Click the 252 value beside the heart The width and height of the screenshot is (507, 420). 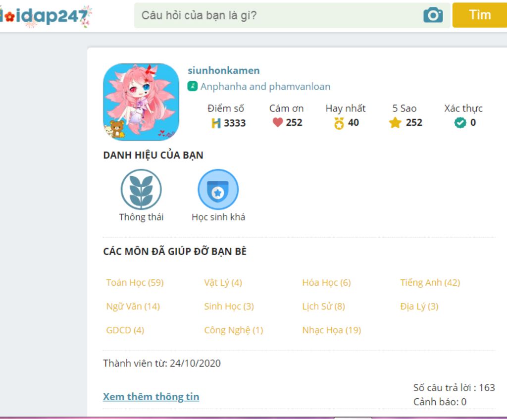click(294, 122)
